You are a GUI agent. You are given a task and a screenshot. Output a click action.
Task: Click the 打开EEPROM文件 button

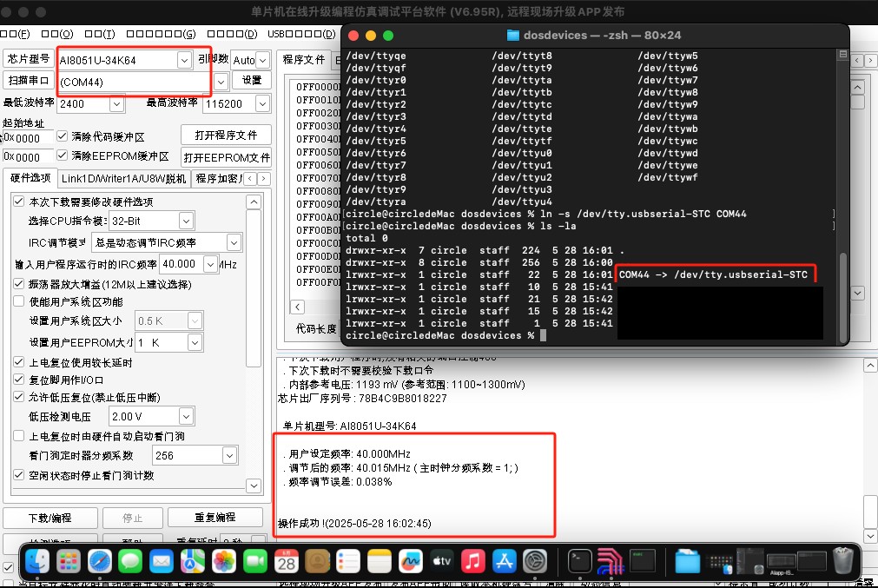[226, 157]
